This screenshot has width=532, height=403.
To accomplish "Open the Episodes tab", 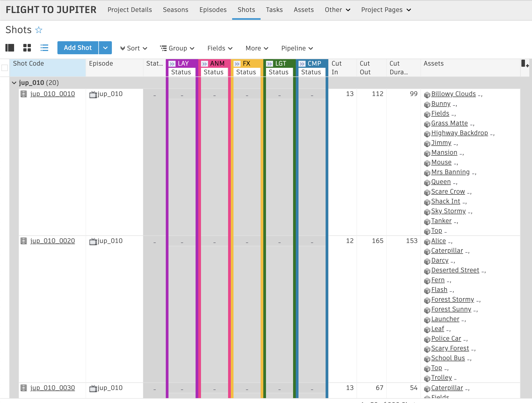I will tap(213, 10).
